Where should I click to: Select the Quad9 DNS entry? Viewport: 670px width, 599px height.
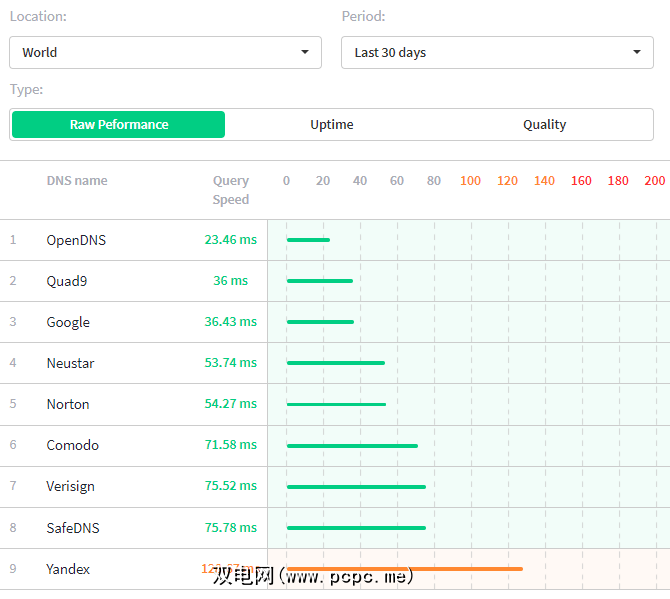[67, 281]
